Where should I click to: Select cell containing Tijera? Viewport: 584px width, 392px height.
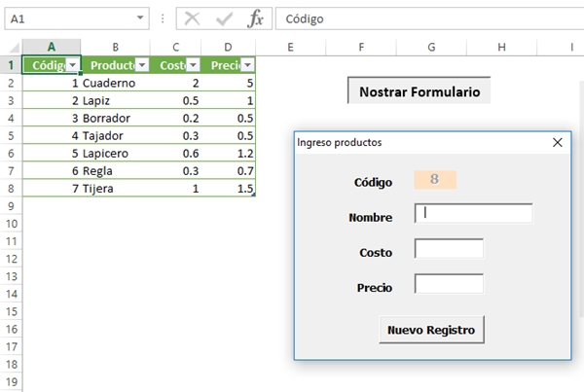[115, 188]
